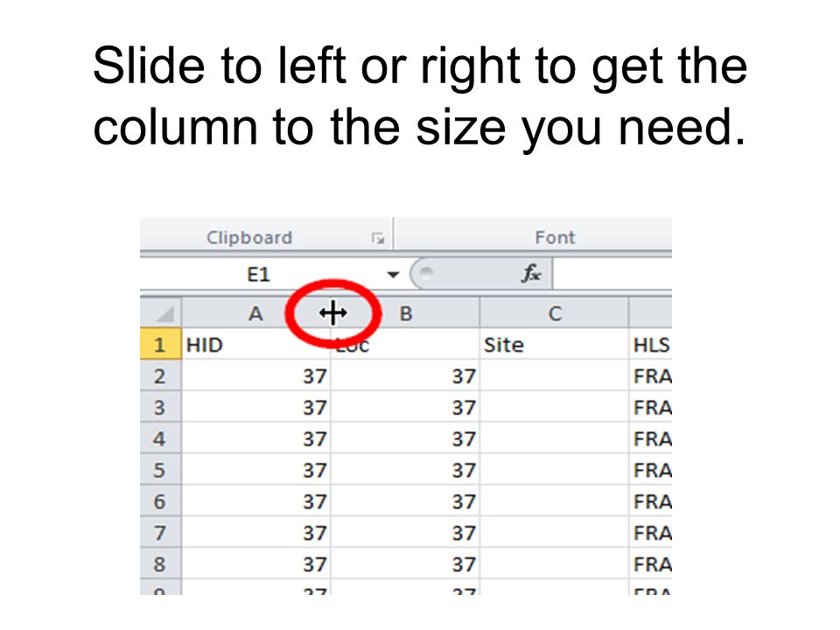
Task: Click the column resize cursor between A and B
Action: click(333, 313)
